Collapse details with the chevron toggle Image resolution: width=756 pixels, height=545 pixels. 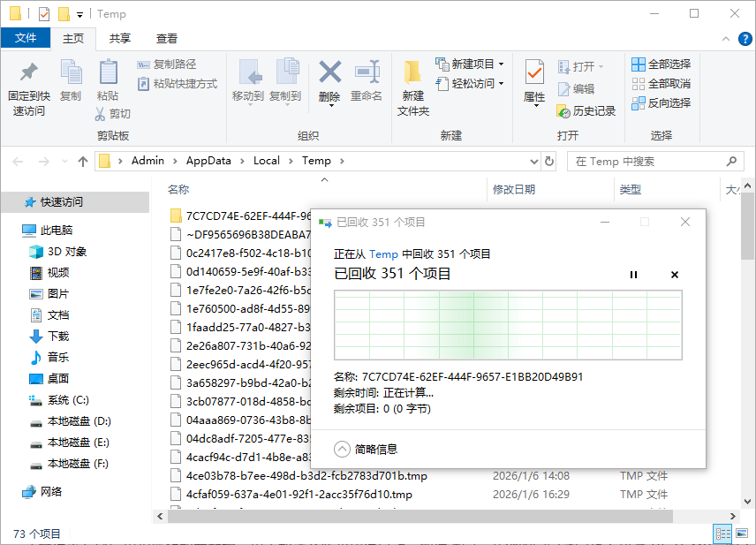343,449
